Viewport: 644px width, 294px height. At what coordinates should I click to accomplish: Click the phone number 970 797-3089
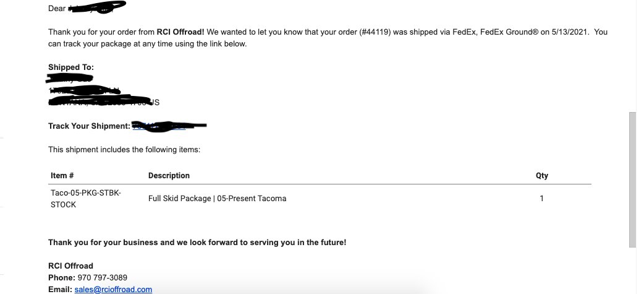(x=102, y=277)
